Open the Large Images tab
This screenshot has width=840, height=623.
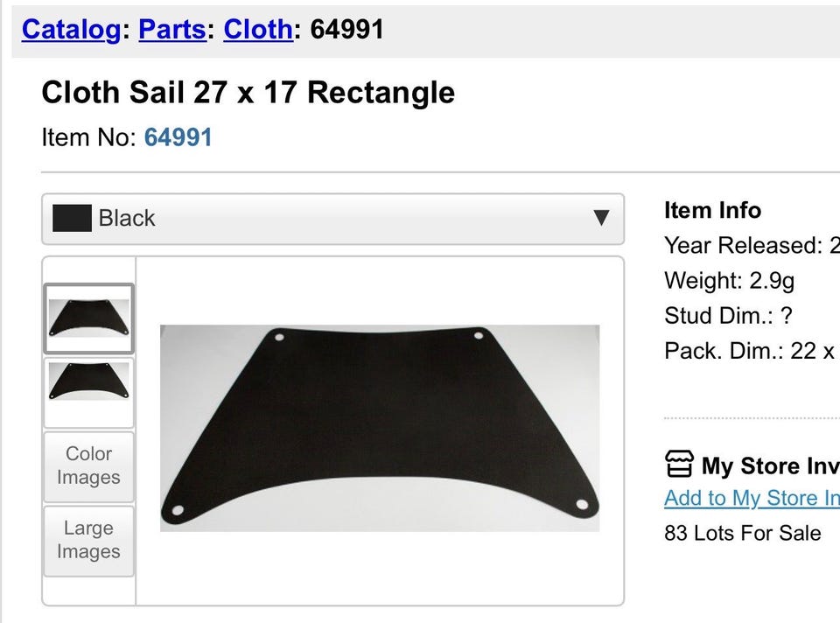[88, 540]
